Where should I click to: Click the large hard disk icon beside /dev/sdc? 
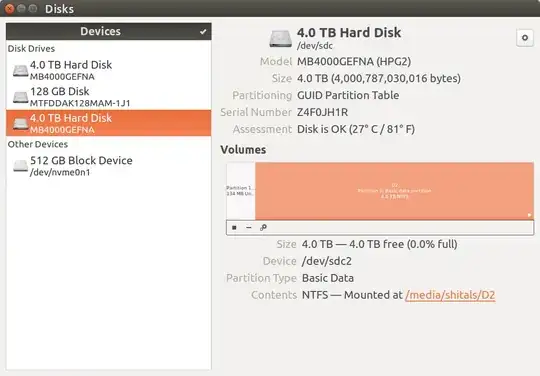[280, 38]
